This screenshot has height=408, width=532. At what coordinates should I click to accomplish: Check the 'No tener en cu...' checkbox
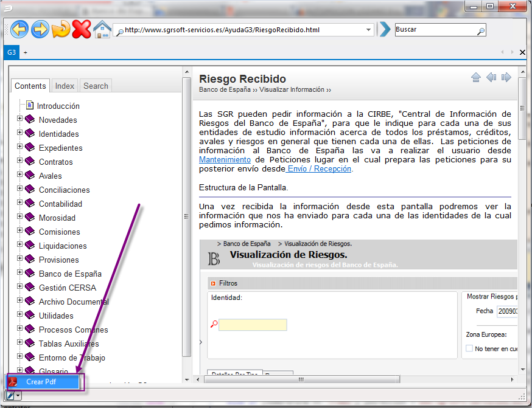tap(469, 348)
